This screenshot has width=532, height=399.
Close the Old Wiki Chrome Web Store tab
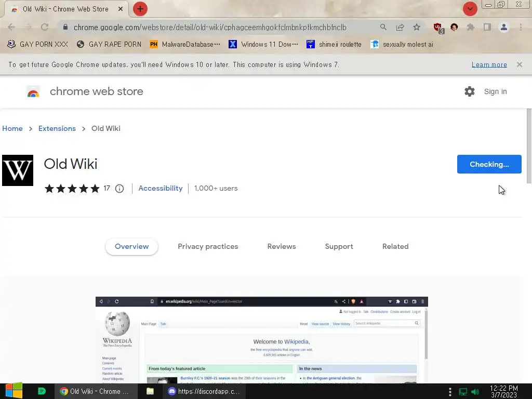120,9
